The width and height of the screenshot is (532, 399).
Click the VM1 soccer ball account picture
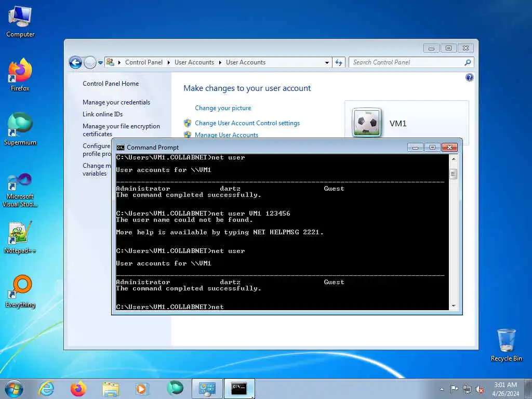367,123
